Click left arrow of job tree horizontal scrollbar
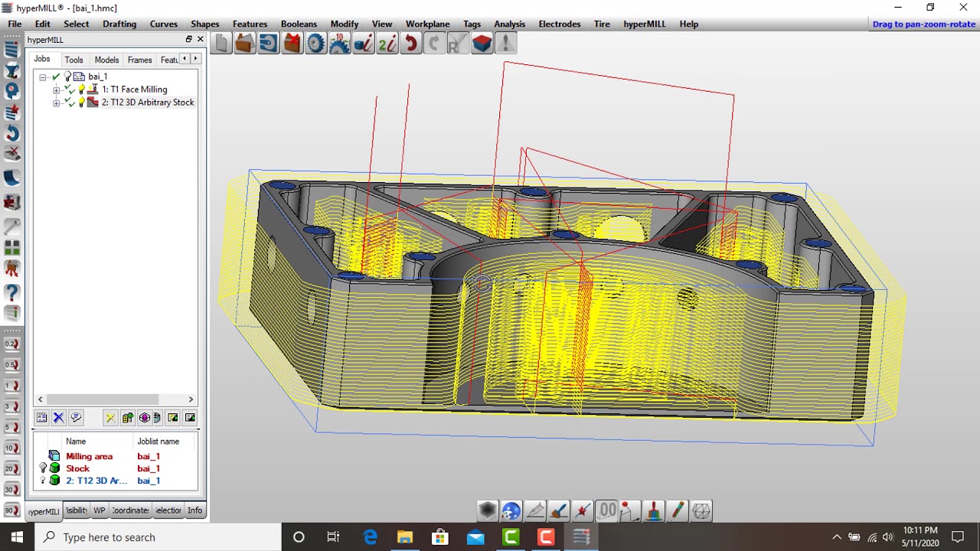Image resolution: width=980 pixels, height=551 pixels. 40,399
